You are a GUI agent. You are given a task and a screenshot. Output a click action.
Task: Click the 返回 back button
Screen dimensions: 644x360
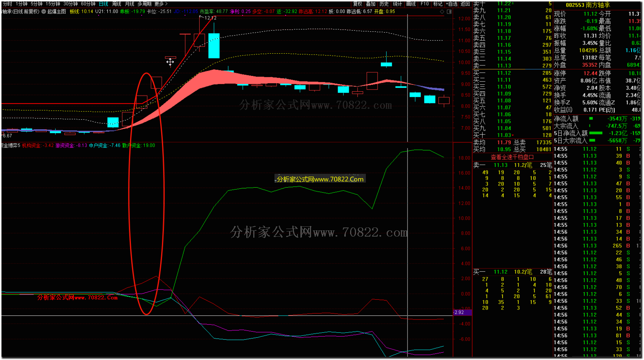pos(465,4)
